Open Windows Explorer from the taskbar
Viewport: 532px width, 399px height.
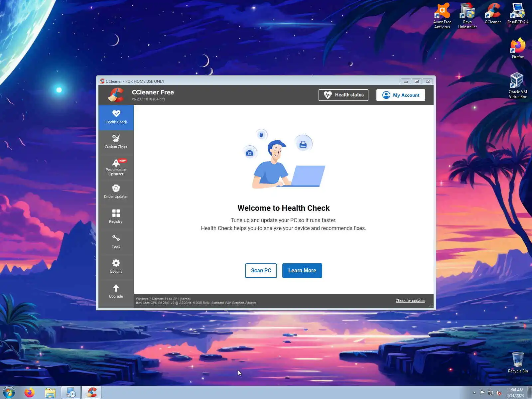(50, 393)
